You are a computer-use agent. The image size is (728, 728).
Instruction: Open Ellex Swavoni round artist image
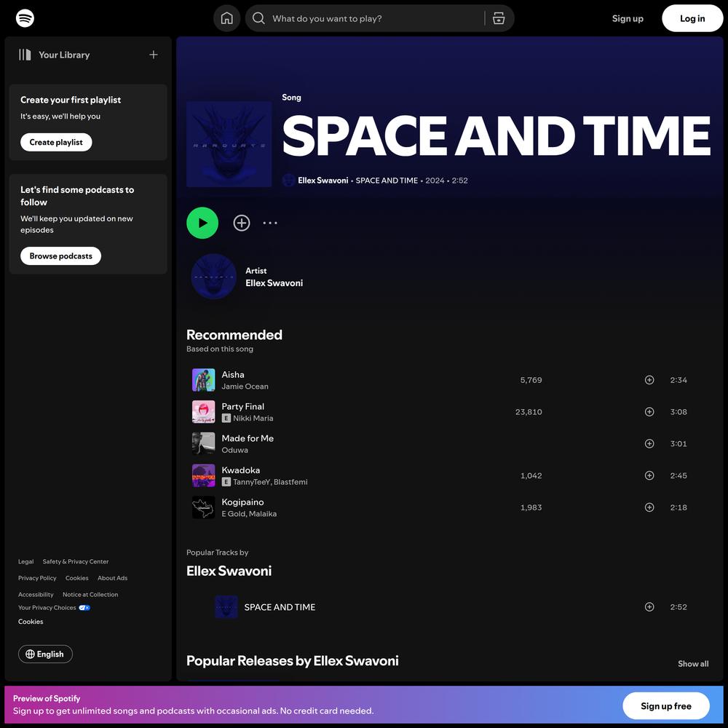point(214,276)
